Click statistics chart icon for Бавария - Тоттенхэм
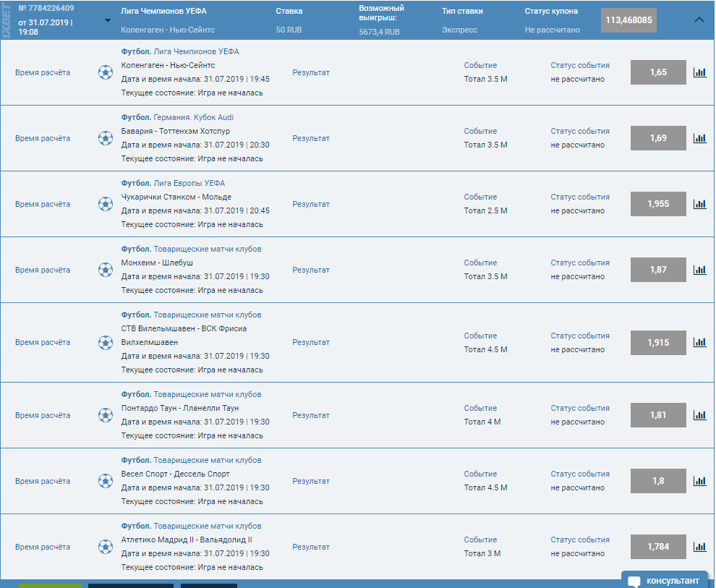The image size is (716, 588). pyautogui.click(x=699, y=138)
